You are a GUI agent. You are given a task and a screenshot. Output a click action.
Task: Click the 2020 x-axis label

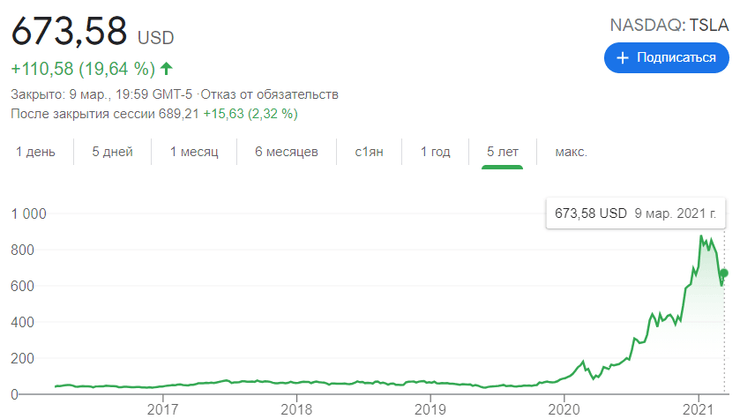[564, 409]
